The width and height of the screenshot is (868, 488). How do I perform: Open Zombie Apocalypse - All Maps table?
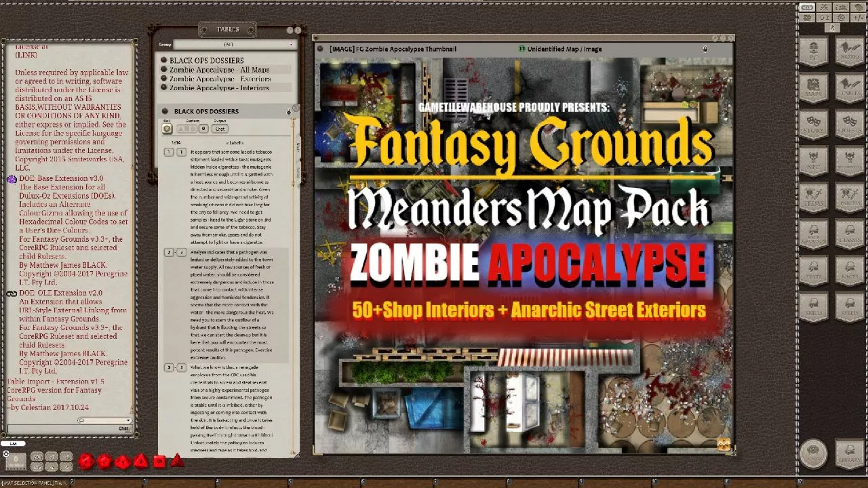[219, 70]
